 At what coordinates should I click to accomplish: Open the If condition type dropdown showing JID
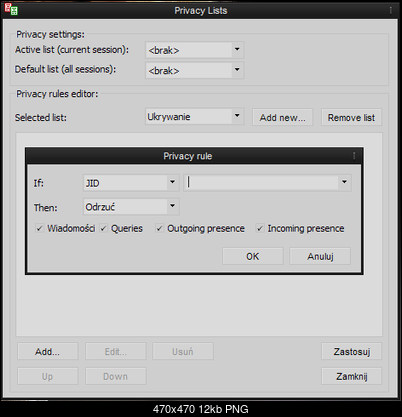pos(131,183)
